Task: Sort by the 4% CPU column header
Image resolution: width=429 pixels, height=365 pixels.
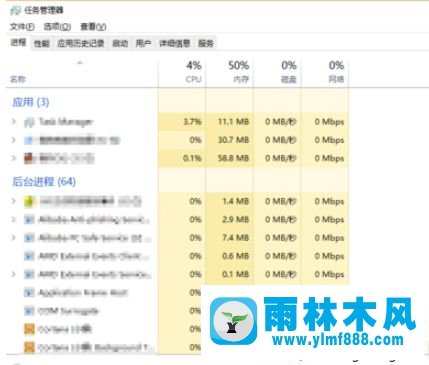Action: pos(182,73)
